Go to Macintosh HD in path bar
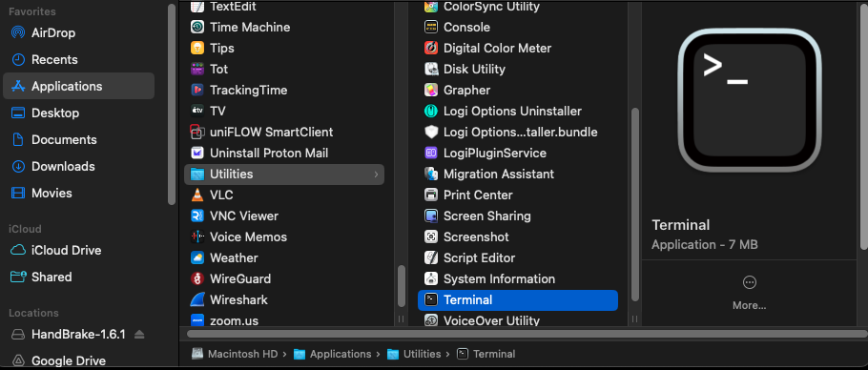The height and width of the screenshot is (370, 868). click(236, 354)
